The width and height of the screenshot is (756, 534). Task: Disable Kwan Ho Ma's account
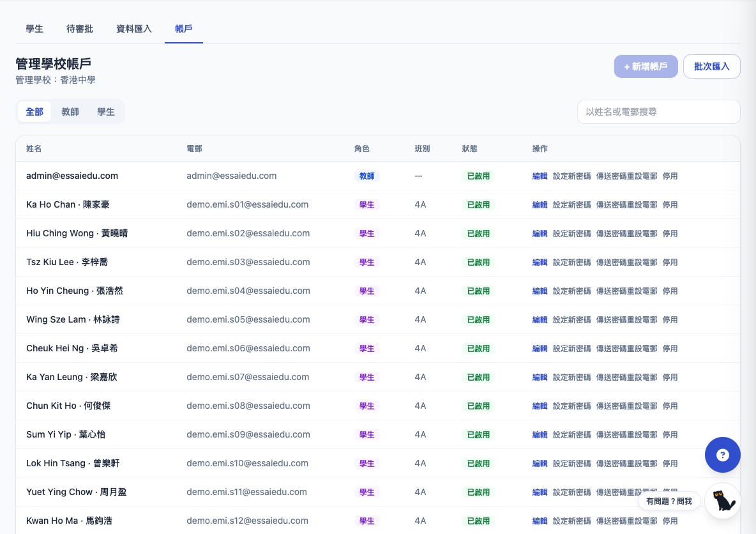pos(670,521)
